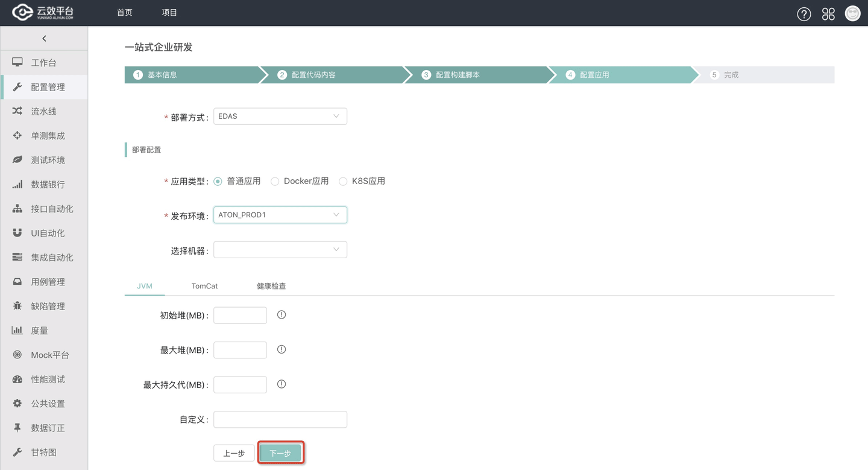This screenshot has width=868, height=470.
Task: Click the 公共设置 gear icon
Action: point(17,403)
